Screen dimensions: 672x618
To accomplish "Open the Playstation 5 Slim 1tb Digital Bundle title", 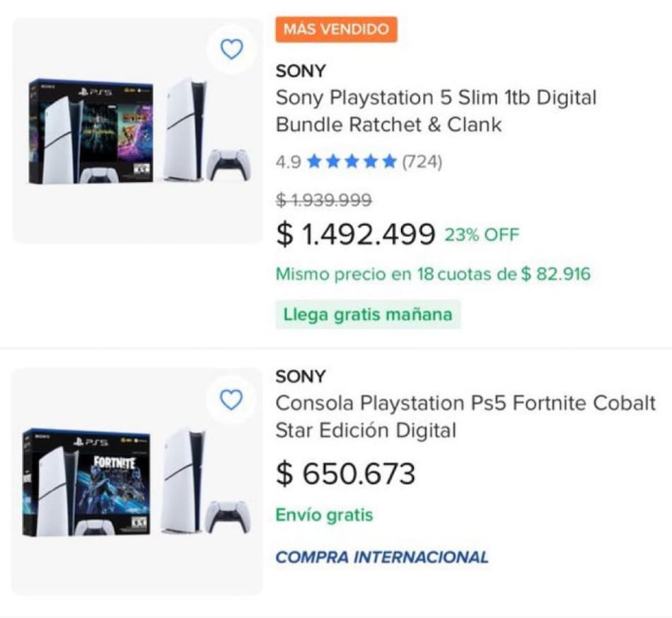I will 436,110.
